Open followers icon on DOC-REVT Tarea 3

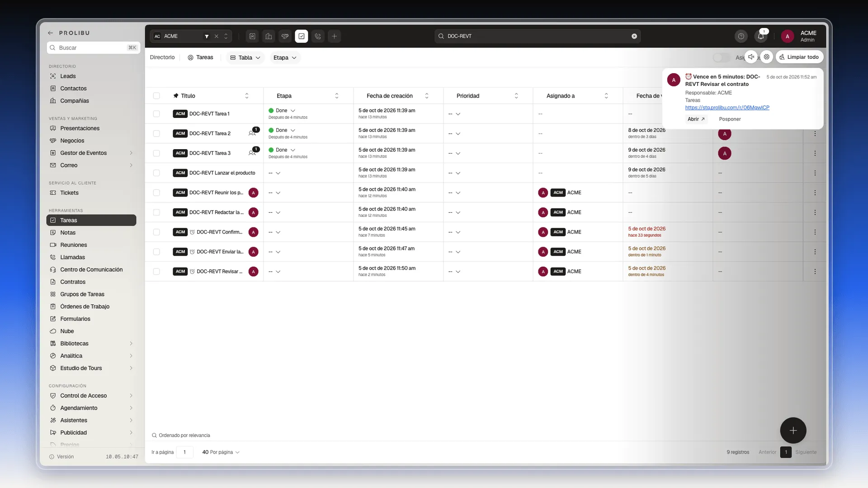pos(252,153)
